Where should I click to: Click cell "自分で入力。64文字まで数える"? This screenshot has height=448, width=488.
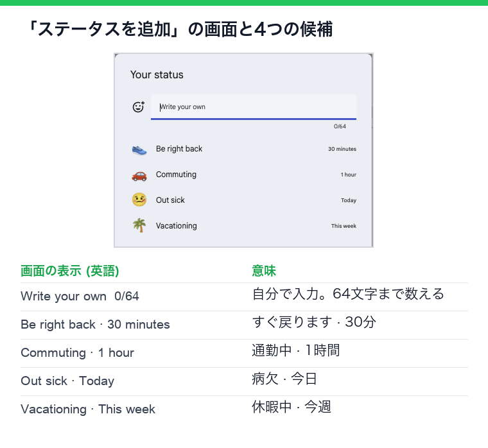pyautogui.click(x=348, y=294)
